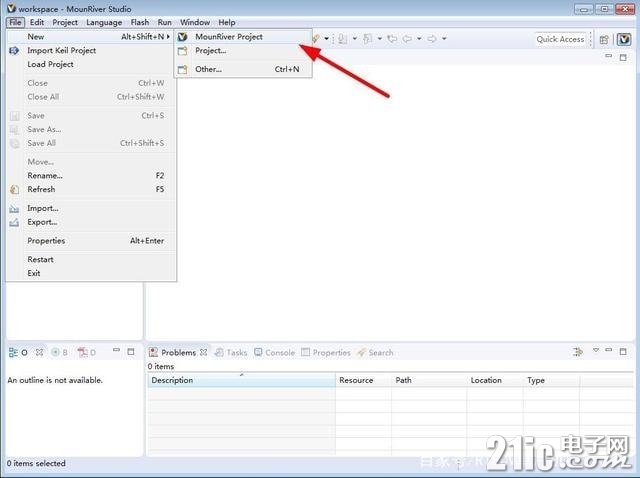This screenshot has width=640, height=478.
Task: Select MounRiver Project in the New submenu
Action: coord(244,37)
